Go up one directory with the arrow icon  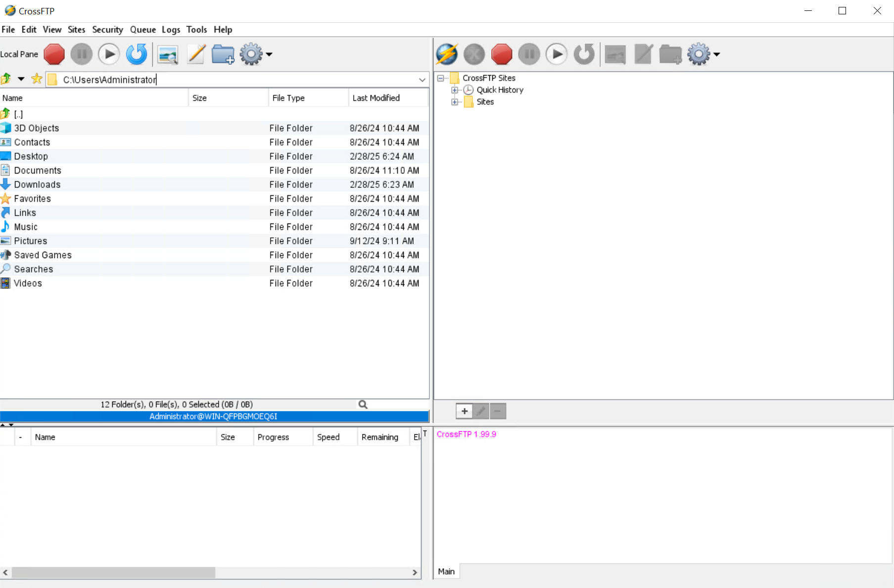6,79
